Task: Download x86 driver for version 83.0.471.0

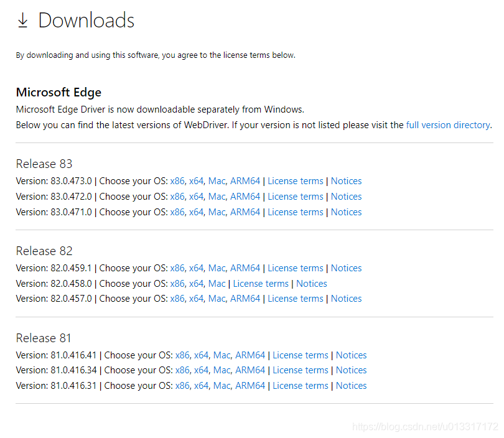Action: point(177,212)
